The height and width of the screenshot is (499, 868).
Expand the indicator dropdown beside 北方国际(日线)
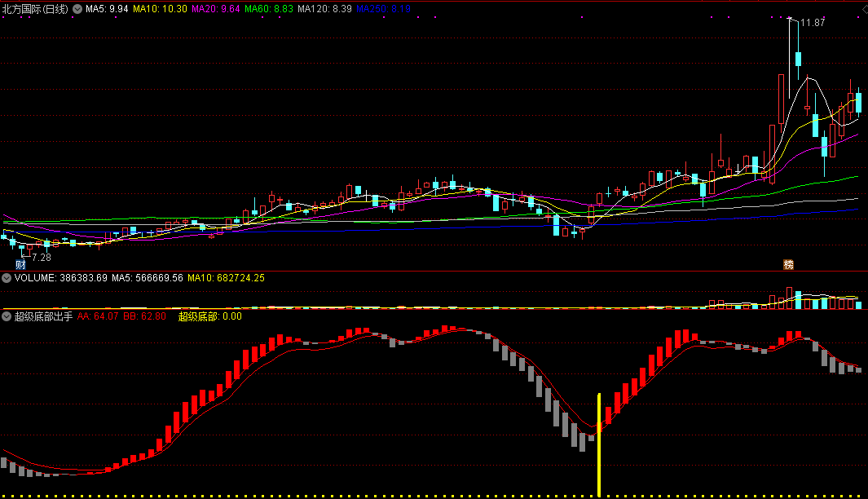tap(77, 9)
